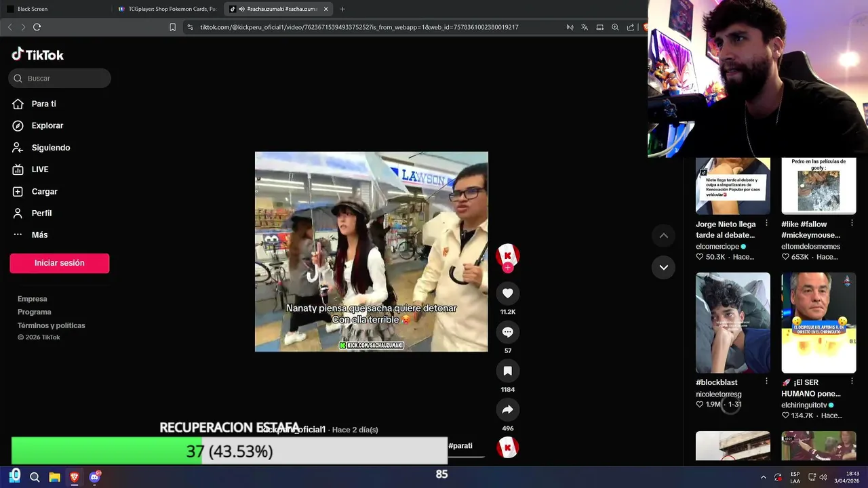The image size is (868, 488).
Task: Open the Empresa footer link
Action: pyautogui.click(x=33, y=299)
